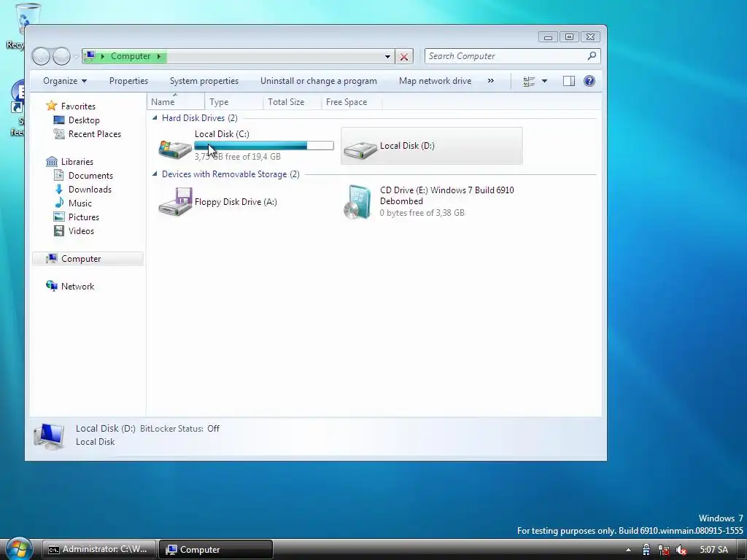Stop loading with the red X button

coord(404,57)
